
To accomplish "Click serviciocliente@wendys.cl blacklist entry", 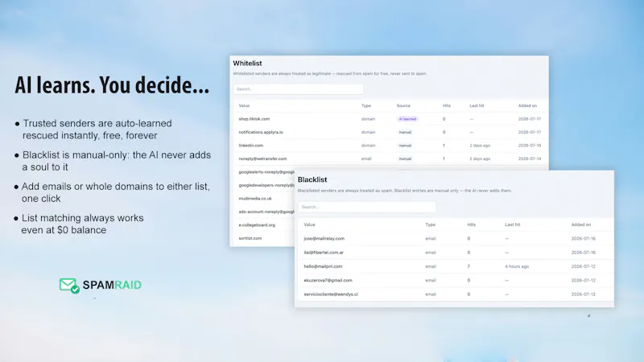I will (x=331, y=294).
